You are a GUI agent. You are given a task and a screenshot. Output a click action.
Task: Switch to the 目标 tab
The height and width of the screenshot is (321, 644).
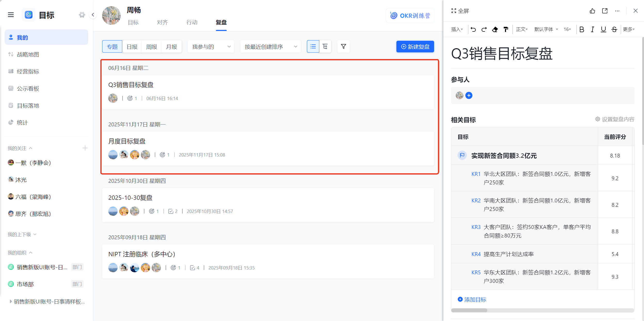[x=133, y=22]
